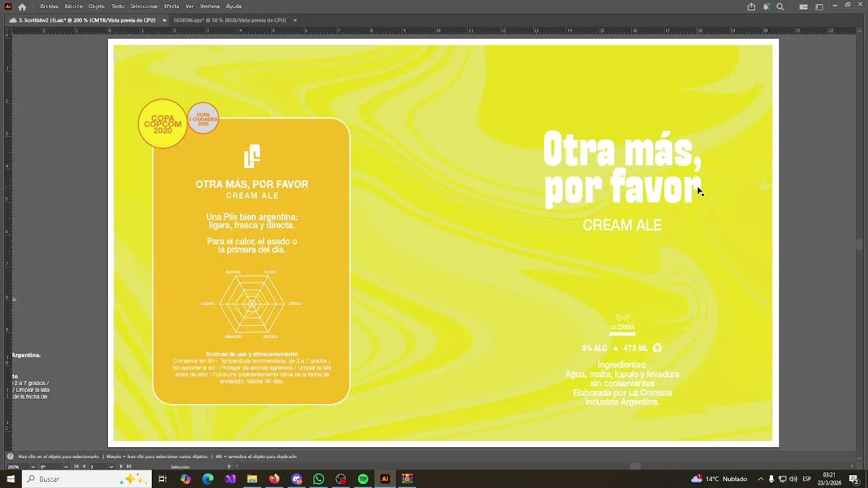Open Microsoft Edge from taskbar
The image size is (868, 488).
(208, 479)
